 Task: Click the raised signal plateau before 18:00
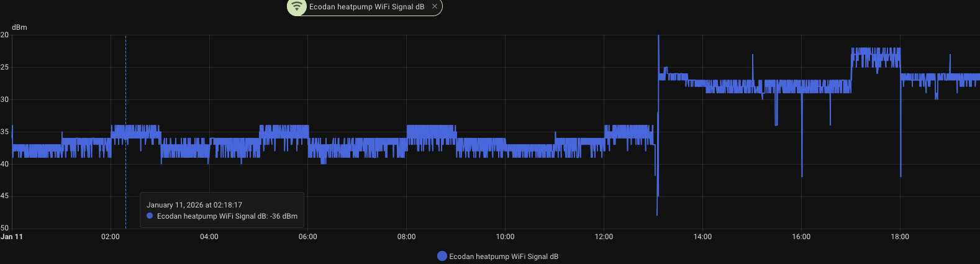click(876, 57)
